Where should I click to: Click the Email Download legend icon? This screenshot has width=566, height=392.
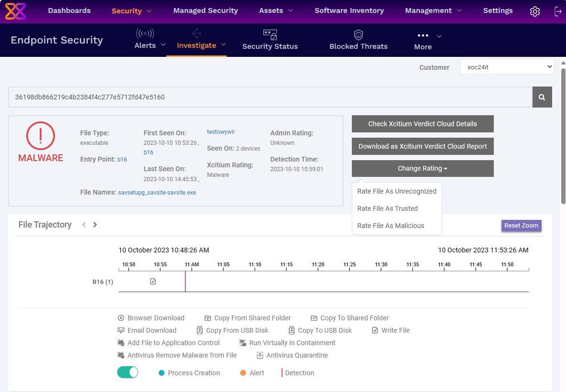click(121, 330)
